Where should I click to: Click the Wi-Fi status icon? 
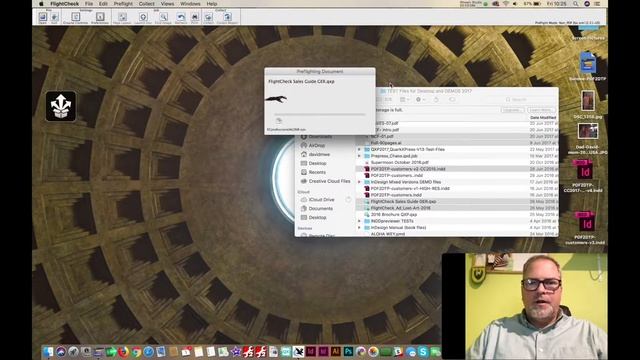pyautogui.click(x=505, y=4)
